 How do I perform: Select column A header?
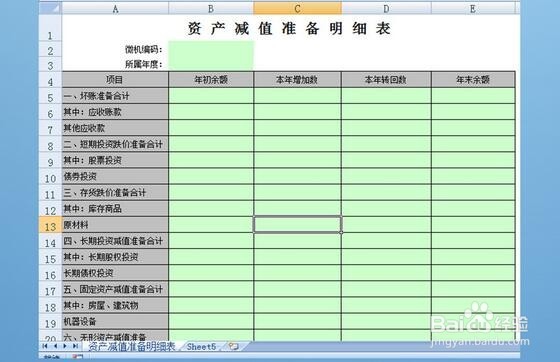(115, 9)
